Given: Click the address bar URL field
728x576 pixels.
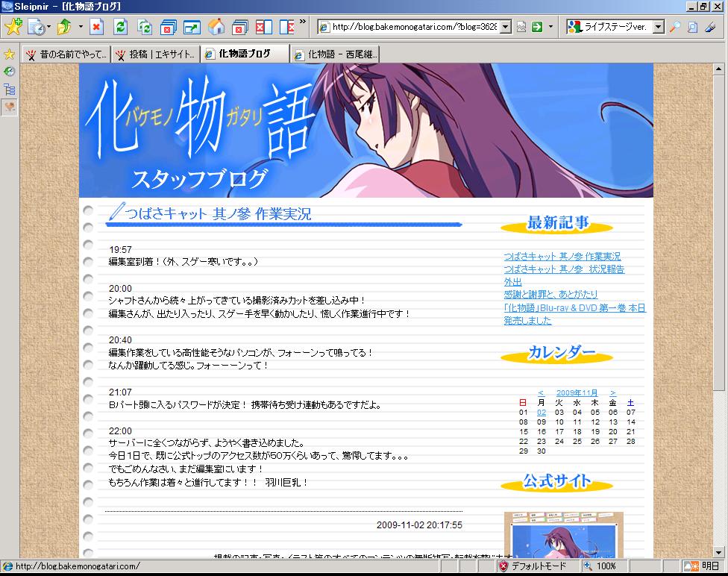Looking at the screenshot, I should click(414, 27).
